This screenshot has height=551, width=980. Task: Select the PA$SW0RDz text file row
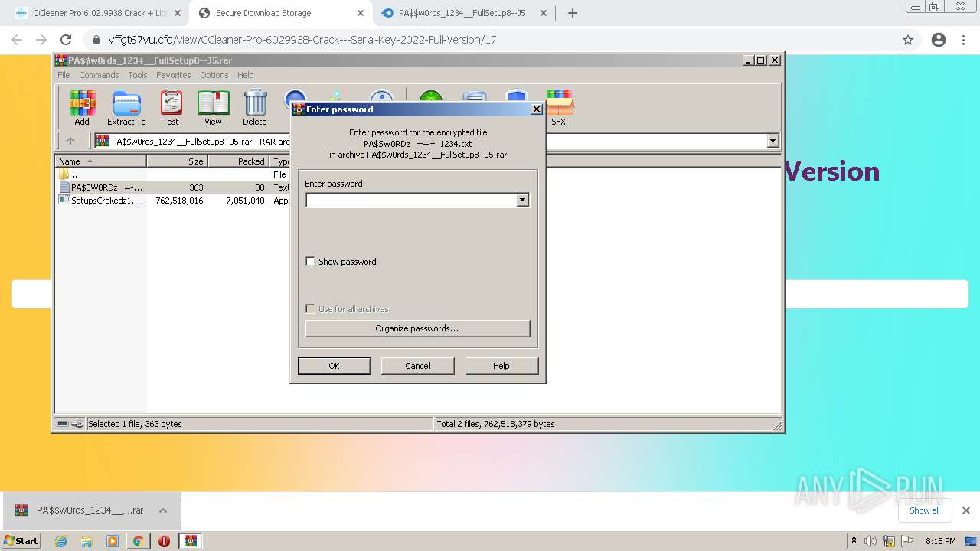click(171, 187)
